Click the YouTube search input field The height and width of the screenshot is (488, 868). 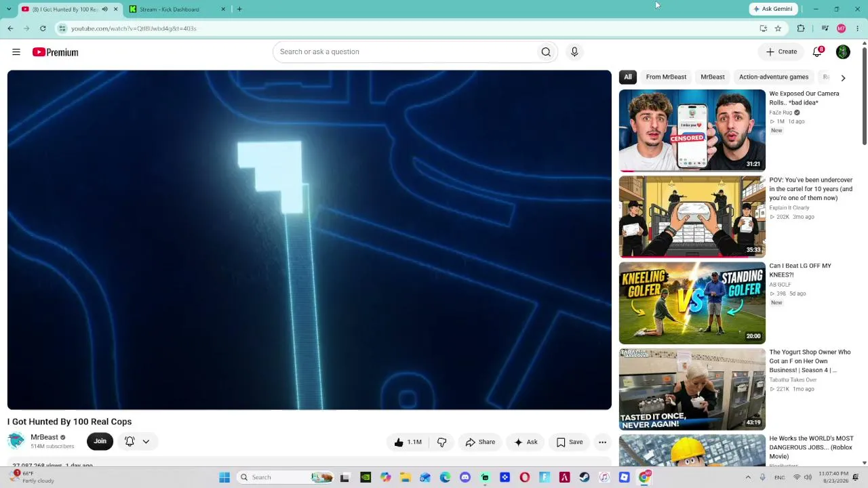(406, 52)
